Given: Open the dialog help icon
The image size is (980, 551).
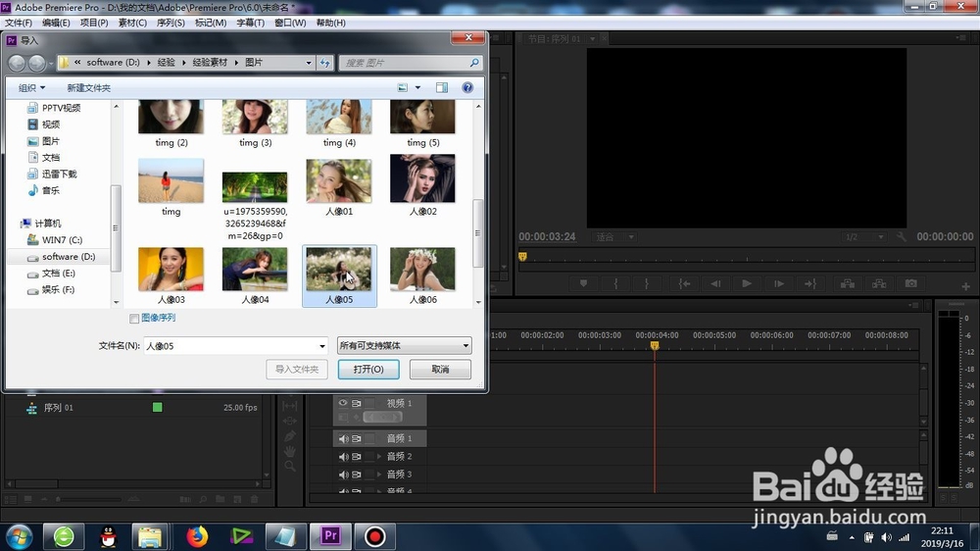Looking at the screenshot, I should 467,87.
